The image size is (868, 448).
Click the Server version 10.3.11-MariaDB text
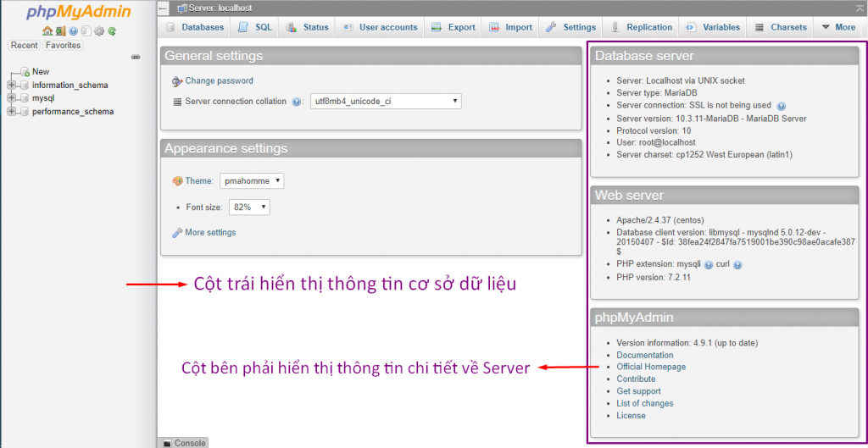tap(711, 119)
